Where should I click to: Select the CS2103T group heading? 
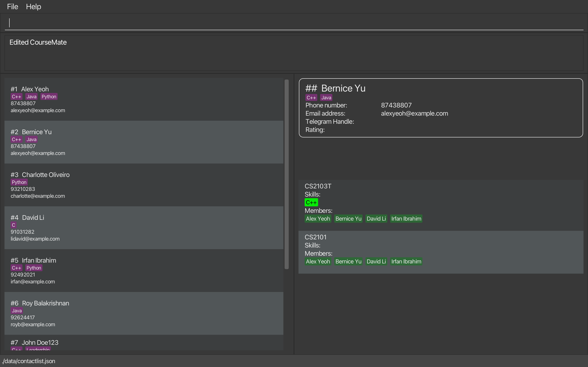click(318, 186)
